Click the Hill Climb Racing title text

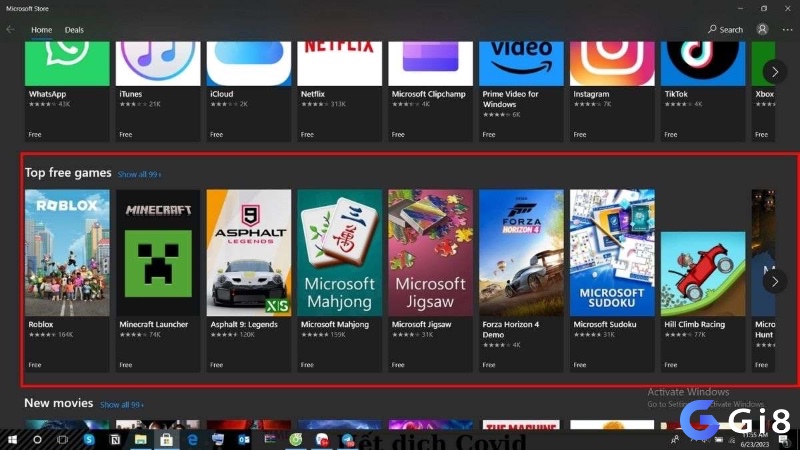point(694,324)
